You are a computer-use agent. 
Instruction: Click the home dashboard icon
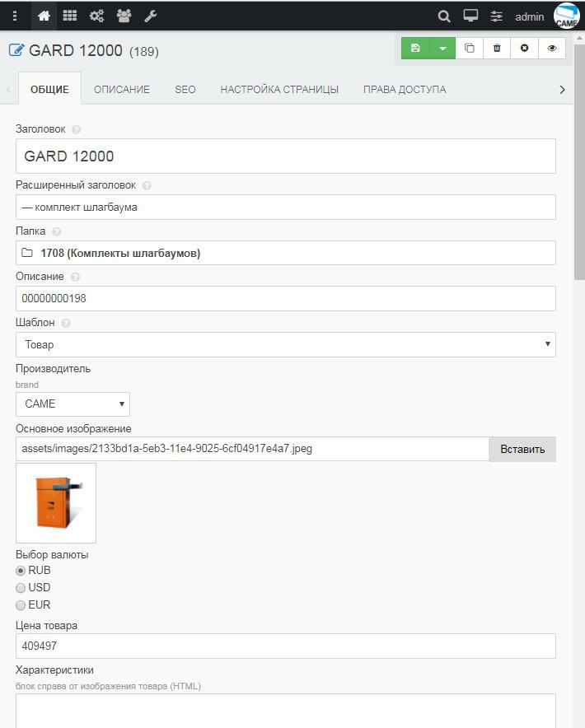(44, 16)
